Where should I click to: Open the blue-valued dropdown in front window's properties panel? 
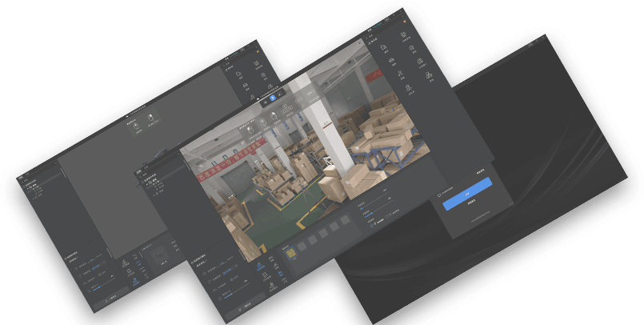coord(230,271)
